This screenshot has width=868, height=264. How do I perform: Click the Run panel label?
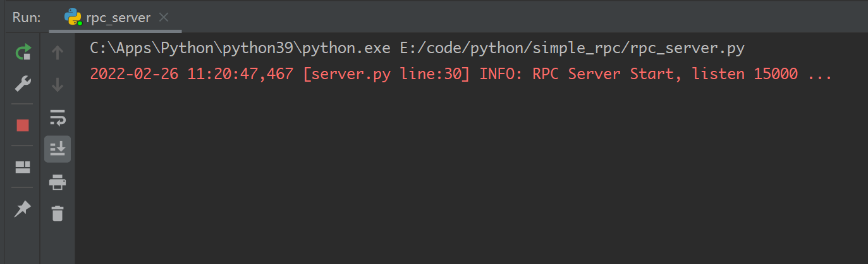(x=27, y=18)
